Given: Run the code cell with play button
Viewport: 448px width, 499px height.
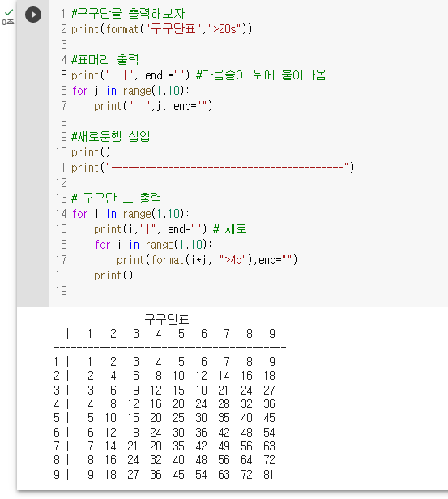Looking at the screenshot, I should [33, 15].
